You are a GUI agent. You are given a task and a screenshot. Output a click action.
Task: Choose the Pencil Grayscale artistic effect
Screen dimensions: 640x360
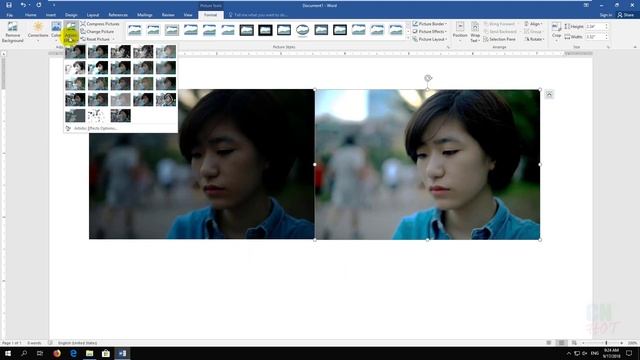click(x=120, y=51)
